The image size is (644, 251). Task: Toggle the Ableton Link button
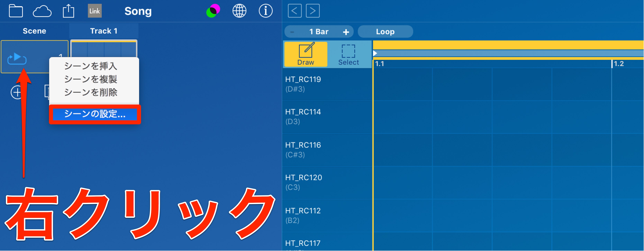[x=95, y=11]
